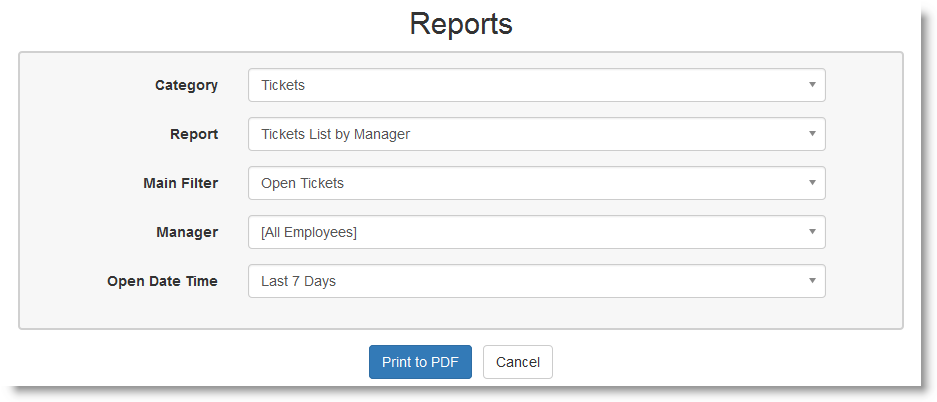
Task: Click the Reports page heading
Action: point(461,24)
